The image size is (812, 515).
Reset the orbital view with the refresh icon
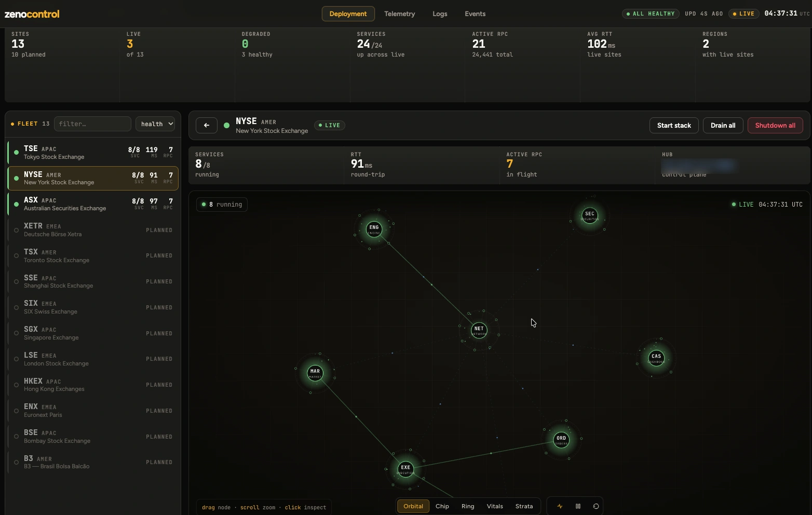coord(596,506)
